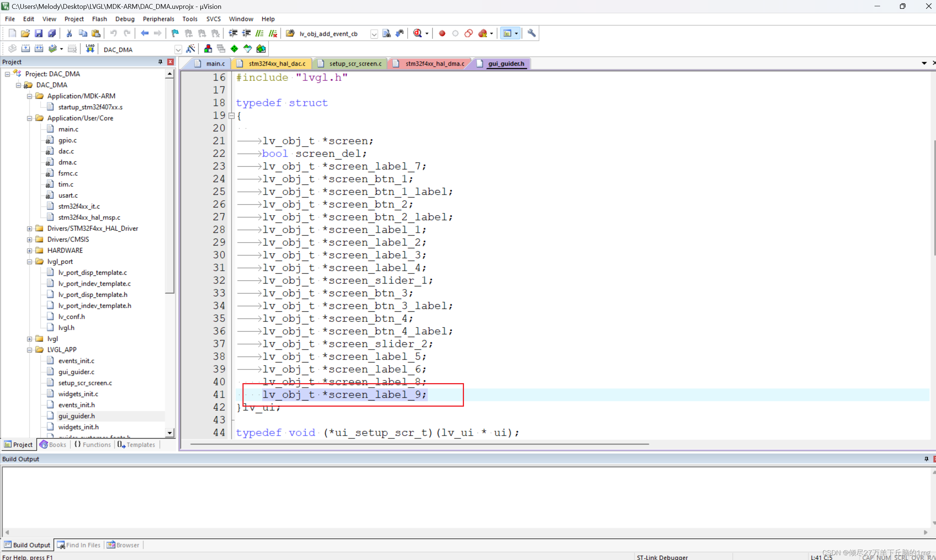Insert a breakpoint at current line

(x=442, y=33)
